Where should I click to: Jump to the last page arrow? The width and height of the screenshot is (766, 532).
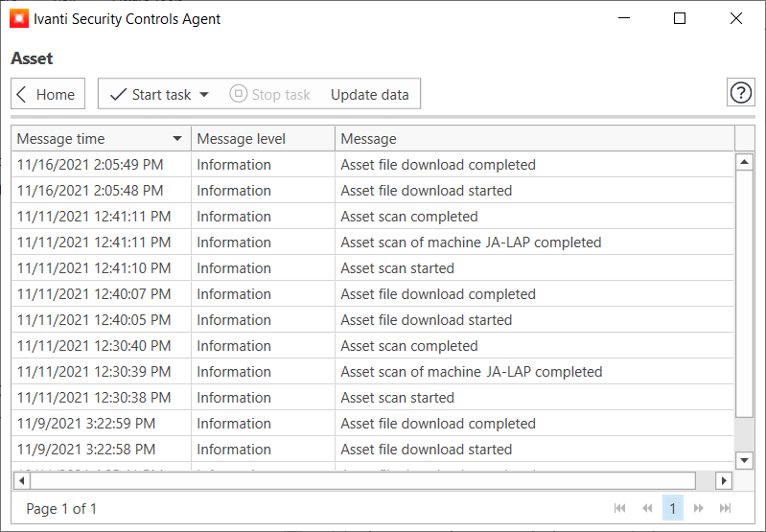pos(726,509)
